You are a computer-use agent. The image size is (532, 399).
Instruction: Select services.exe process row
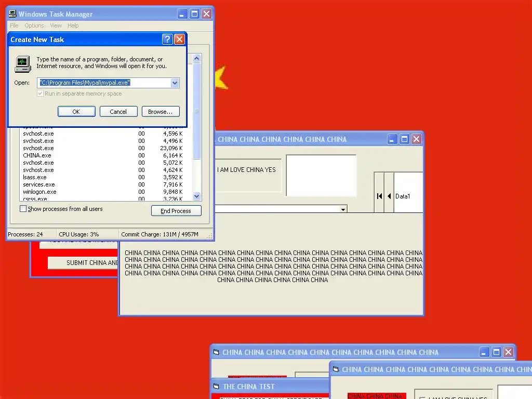[x=103, y=184]
